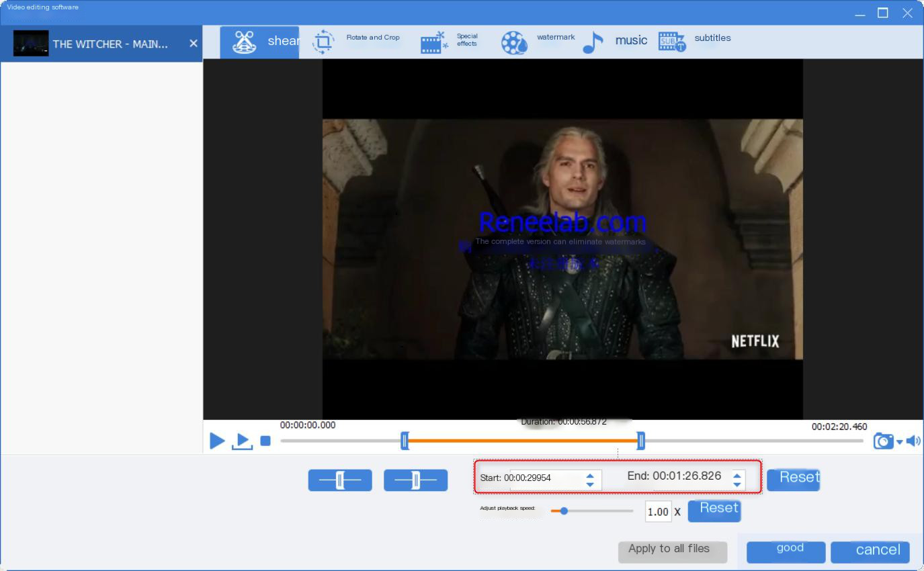Open the watermark tool
This screenshot has height=571, width=924.
pos(538,42)
